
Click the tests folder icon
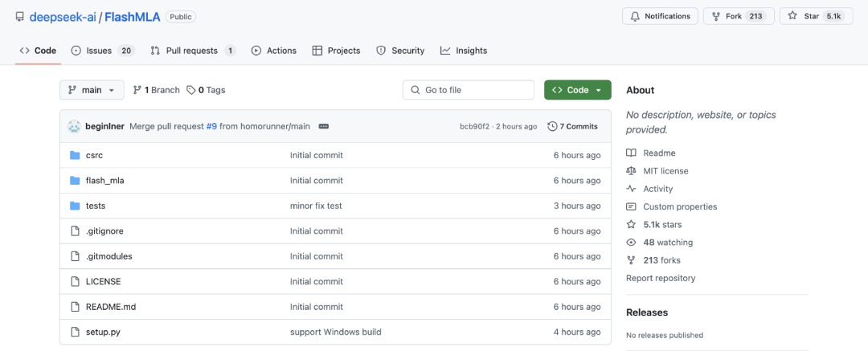pos(76,206)
